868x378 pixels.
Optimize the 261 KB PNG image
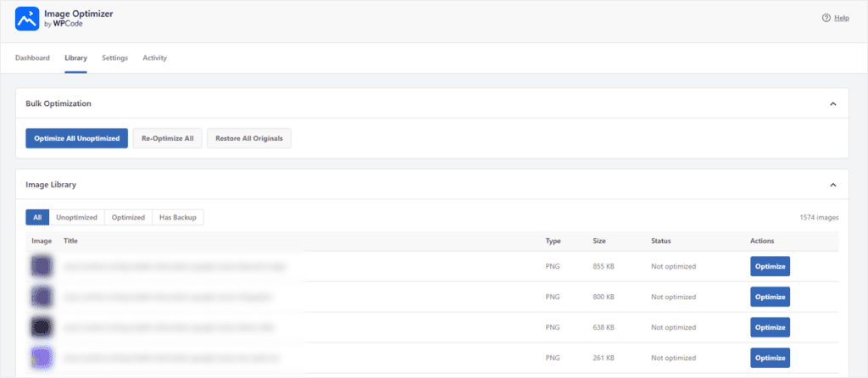770,358
